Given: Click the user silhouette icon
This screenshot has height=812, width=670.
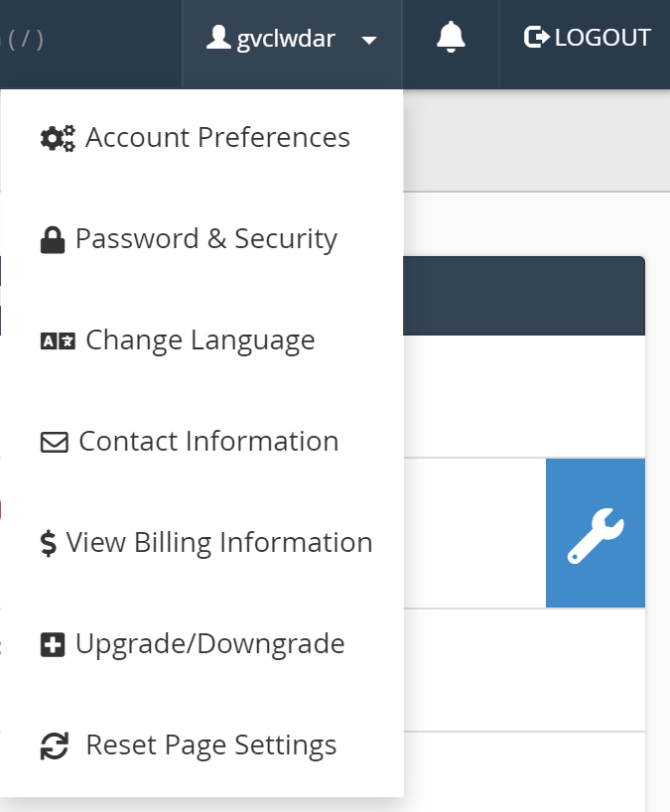Looking at the screenshot, I should 217,38.
